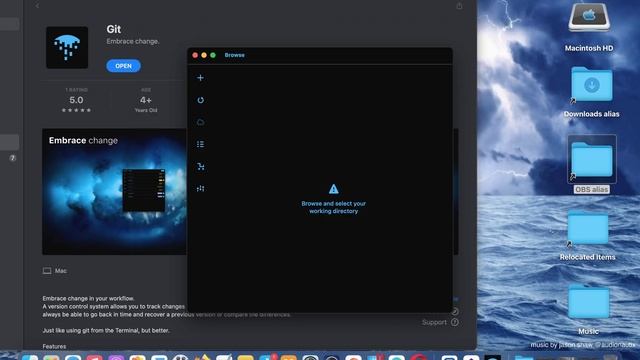Click the 4+ Years Old age rating
This screenshot has height=360, width=640.
tap(146, 100)
